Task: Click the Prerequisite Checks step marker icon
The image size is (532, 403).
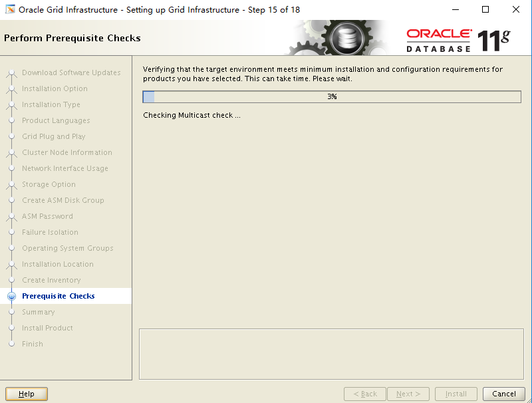Action: click(11, 296)
